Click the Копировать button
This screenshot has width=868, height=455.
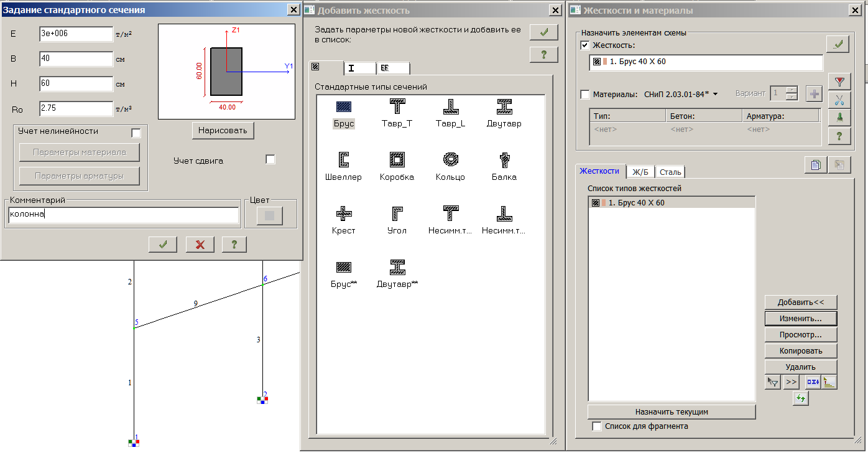(x=801, y=351)
